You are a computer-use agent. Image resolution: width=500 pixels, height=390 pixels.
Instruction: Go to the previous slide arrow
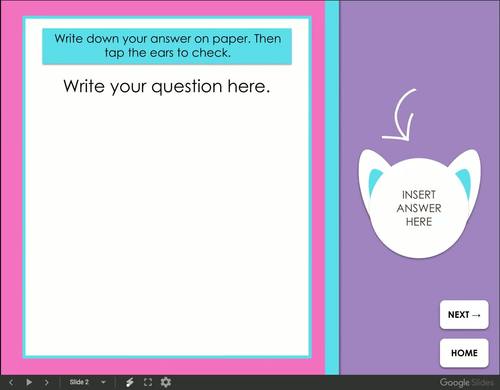pos(11,382)
